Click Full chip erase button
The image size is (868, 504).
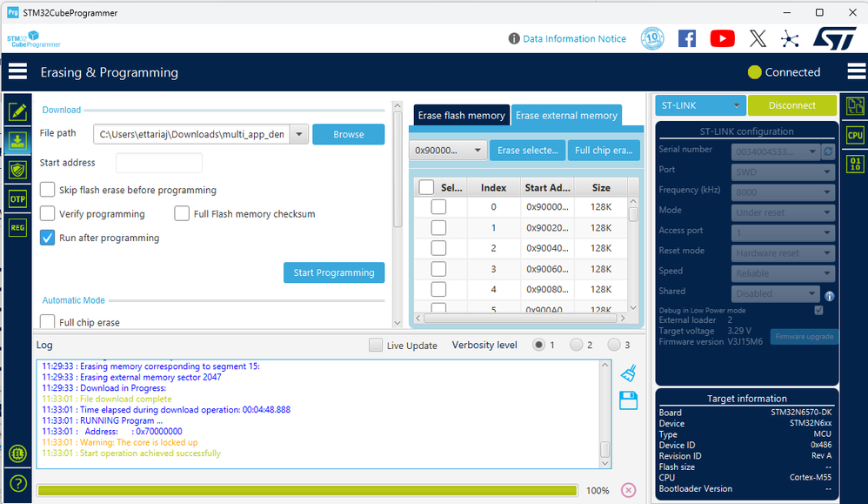pos(604,150)
